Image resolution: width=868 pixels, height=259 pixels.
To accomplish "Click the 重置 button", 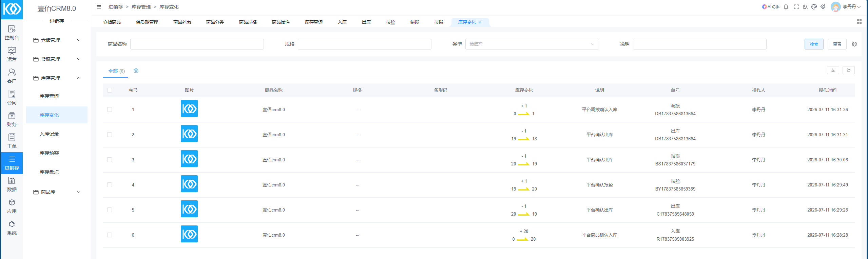I will click(x=837, y=44).
